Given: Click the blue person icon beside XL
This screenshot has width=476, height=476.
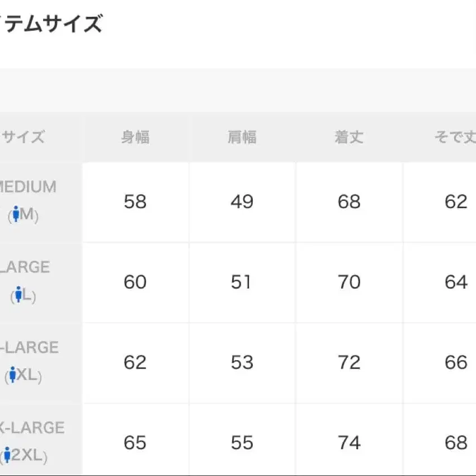Looking at the screenshot, I should (12, 375).
